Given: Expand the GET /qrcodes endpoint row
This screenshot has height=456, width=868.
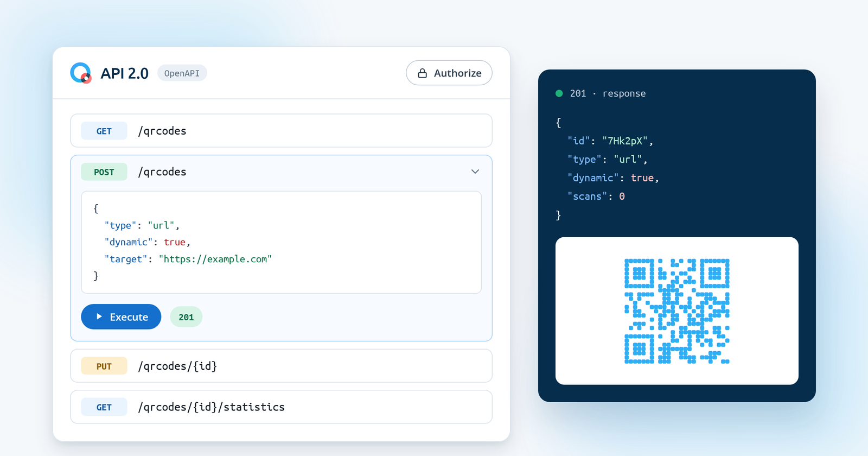Looking at the screenshot, I should point(281,131).
